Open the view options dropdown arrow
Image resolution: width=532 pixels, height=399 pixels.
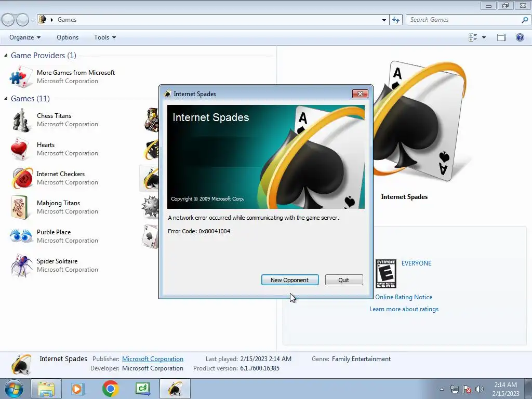tap(484, 37)
